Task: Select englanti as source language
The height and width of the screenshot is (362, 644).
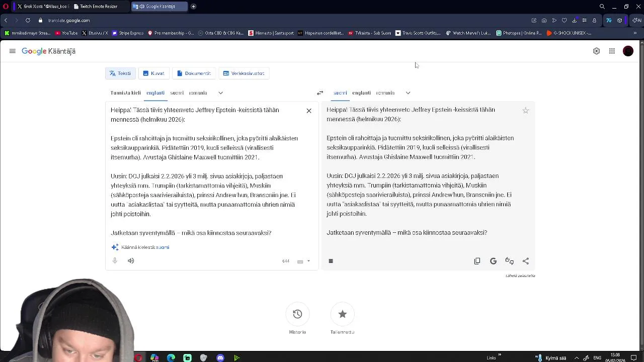Action: click(x=155, y=93)
